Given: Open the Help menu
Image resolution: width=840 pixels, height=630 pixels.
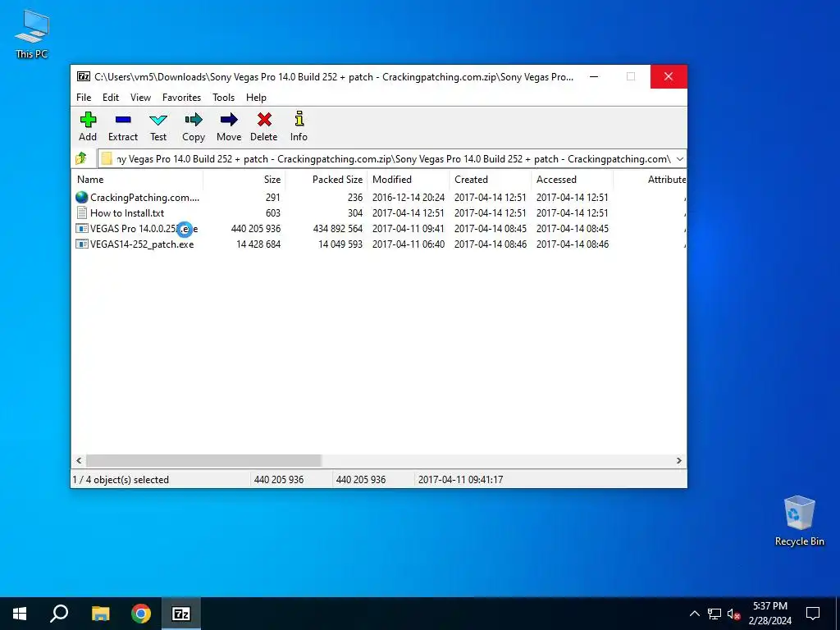Looking at the screenshot, I should pos(256,98).
